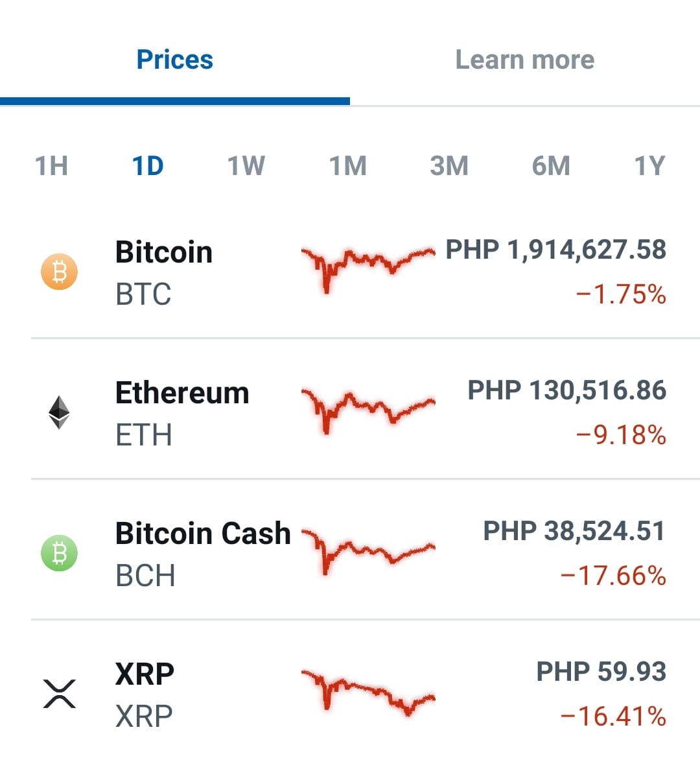Switch to the Learn more tab

(525, 60)
